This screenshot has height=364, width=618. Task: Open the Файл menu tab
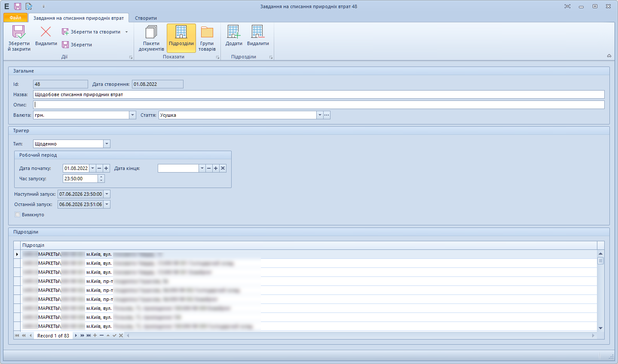click(x=15, y=18)
